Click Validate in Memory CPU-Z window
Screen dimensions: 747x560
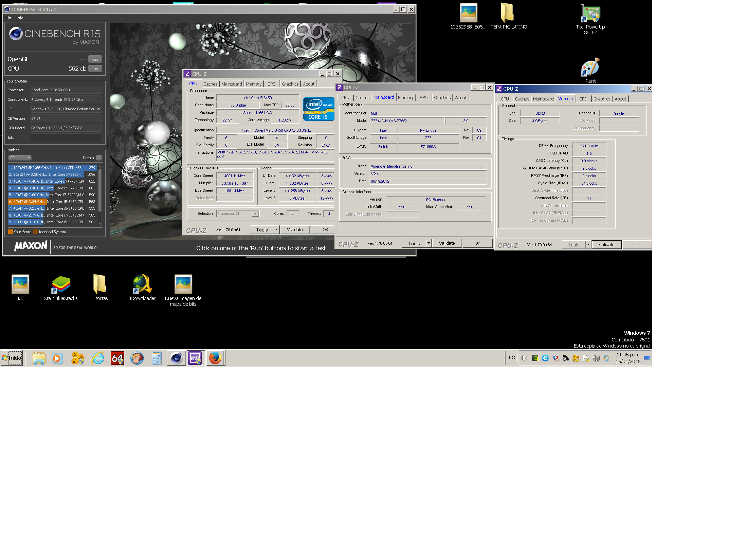tap(606, 245)
